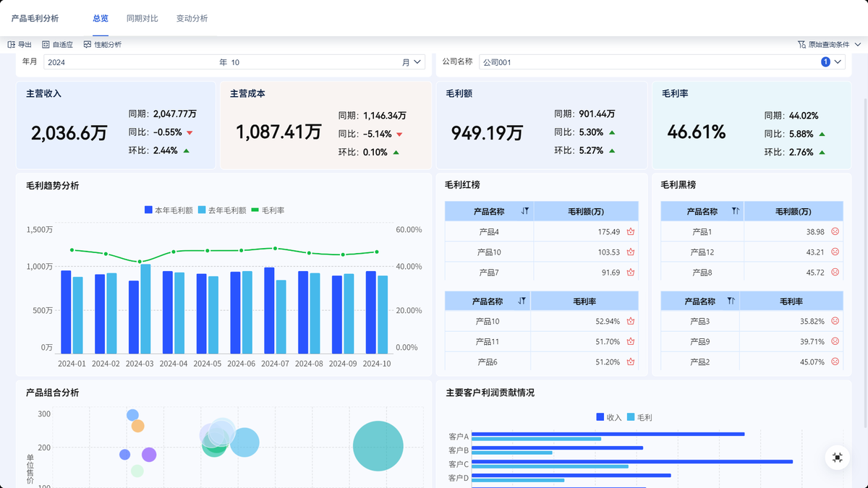Click the purple bubble in 产品组合分析
This screenshot has height=488, width=868.
pyautogui.click(x=149, y=455)
